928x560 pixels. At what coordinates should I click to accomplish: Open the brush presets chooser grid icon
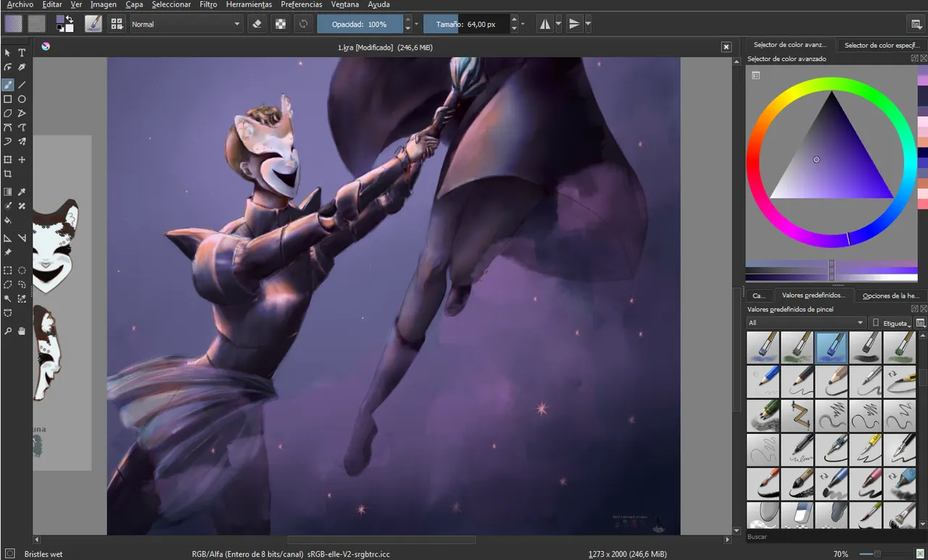click(x=116, y=24)
